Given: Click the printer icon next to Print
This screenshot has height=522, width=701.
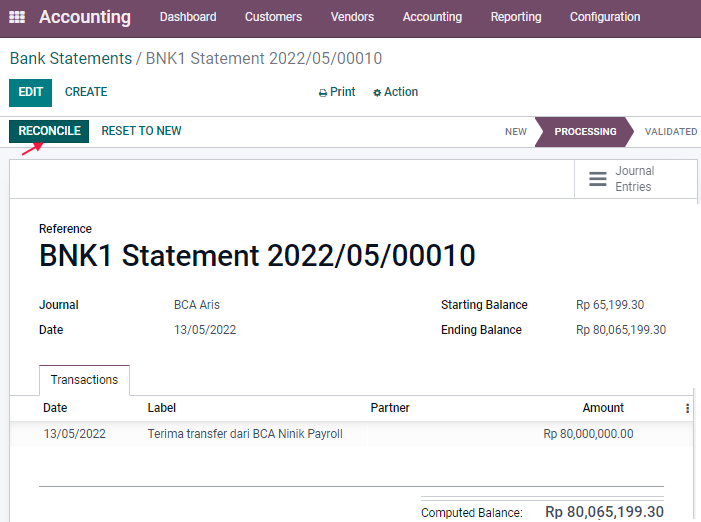Looking at the screenshot, I should (323, 93).
